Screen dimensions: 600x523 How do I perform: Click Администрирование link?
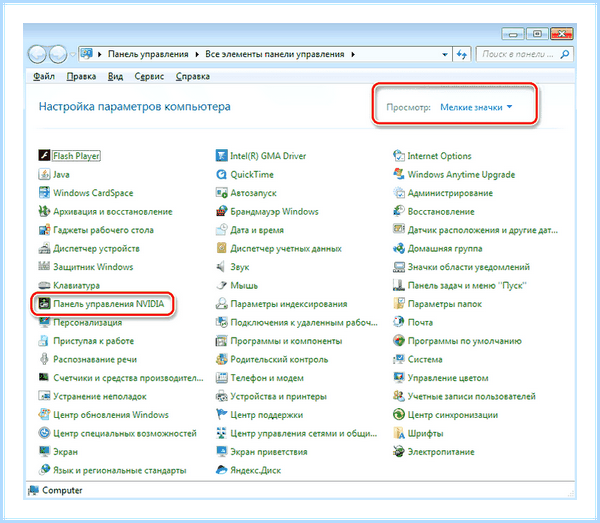pyautogui.click(x=450, y=193)
